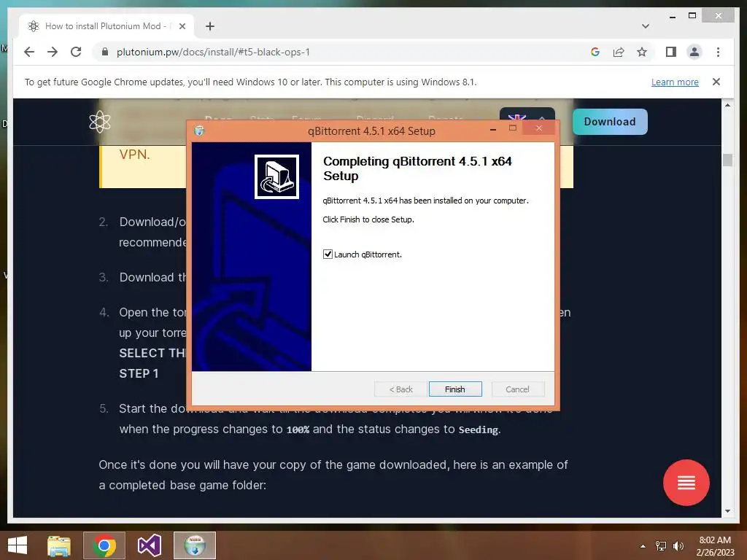Viewport: 747px width, 560px height.
Task: Click the site security lock icon
Action: pyautogui.click(x=105, y=52)
